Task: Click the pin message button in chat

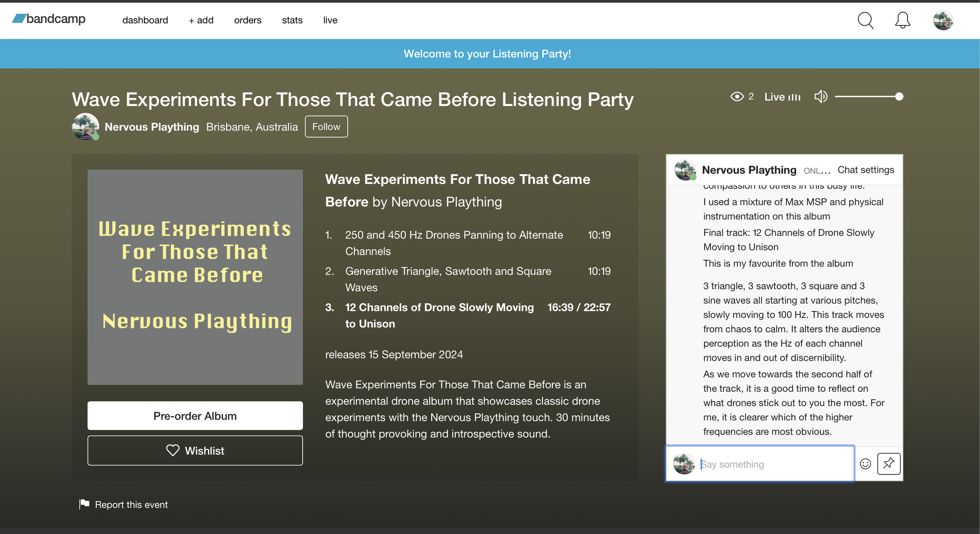Action: (889, 463)
